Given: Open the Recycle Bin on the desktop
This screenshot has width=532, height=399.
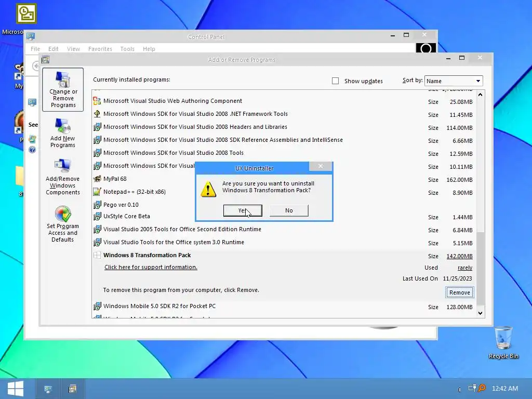Looking at the screenshot, I should (x=503, y=342).
